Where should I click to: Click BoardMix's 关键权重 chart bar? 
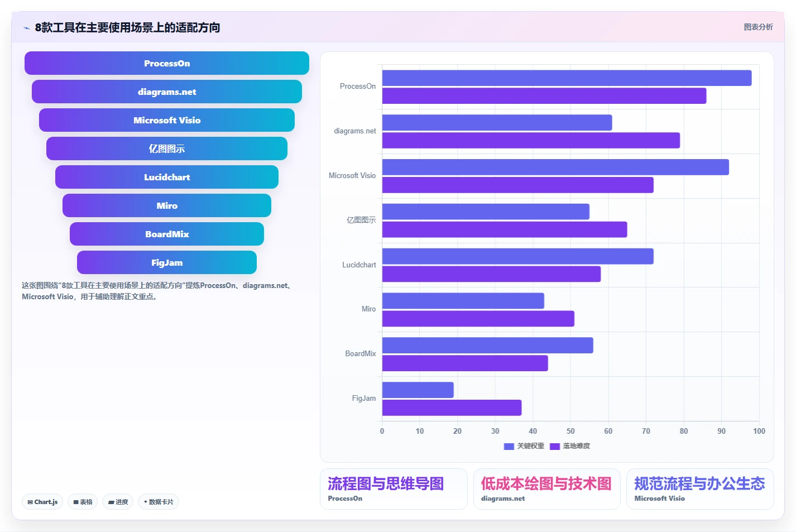[487, 346]
